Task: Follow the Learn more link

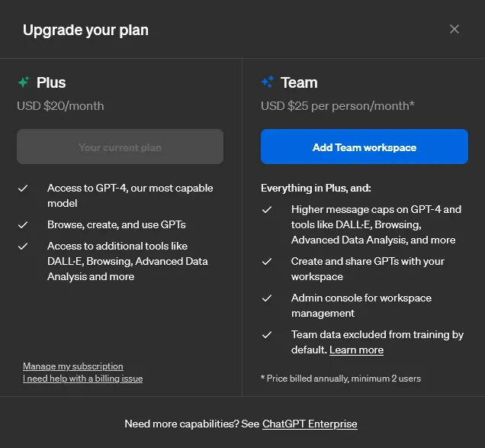Action: click(x=356, y=350)
